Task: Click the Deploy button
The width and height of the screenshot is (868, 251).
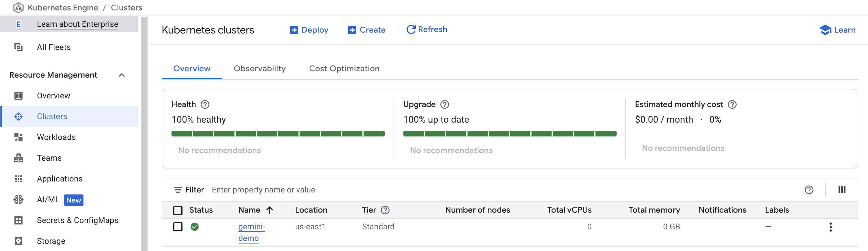Action: pyautogui.click(x=309, y=30)
